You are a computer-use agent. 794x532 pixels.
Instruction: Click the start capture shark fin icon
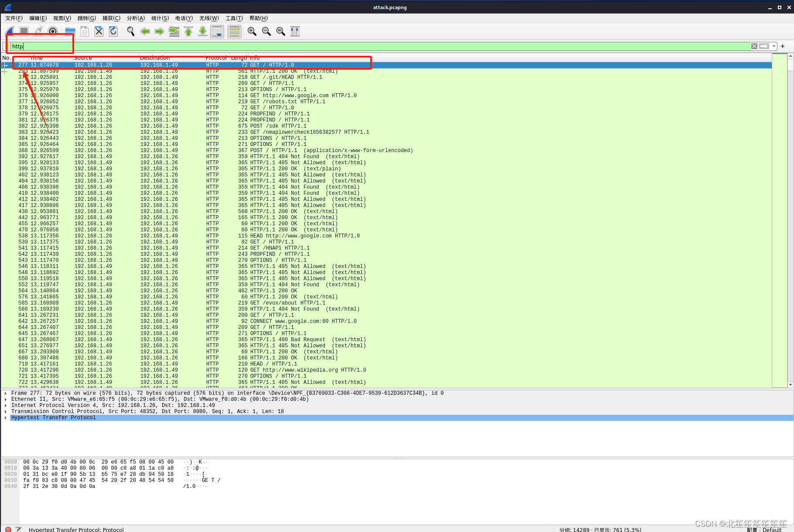(x=10, y=31)
